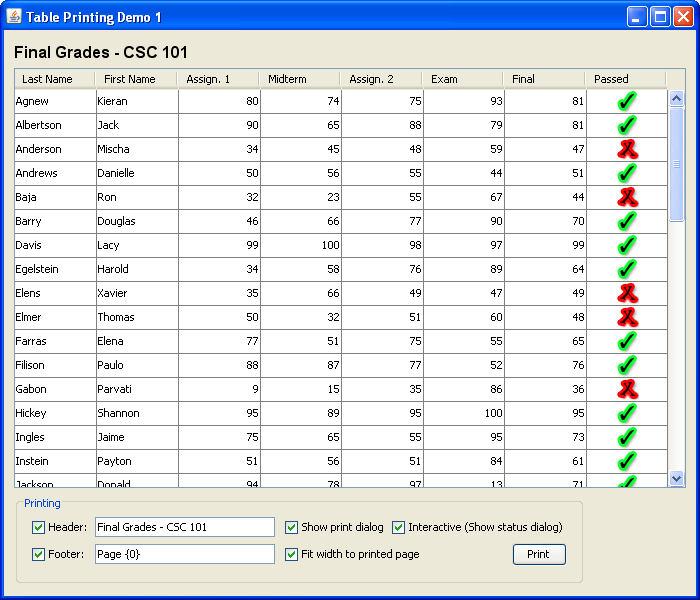Select the first name cell Paulo
This screenshot has height=600, width=700.
[x=137, y=366]
